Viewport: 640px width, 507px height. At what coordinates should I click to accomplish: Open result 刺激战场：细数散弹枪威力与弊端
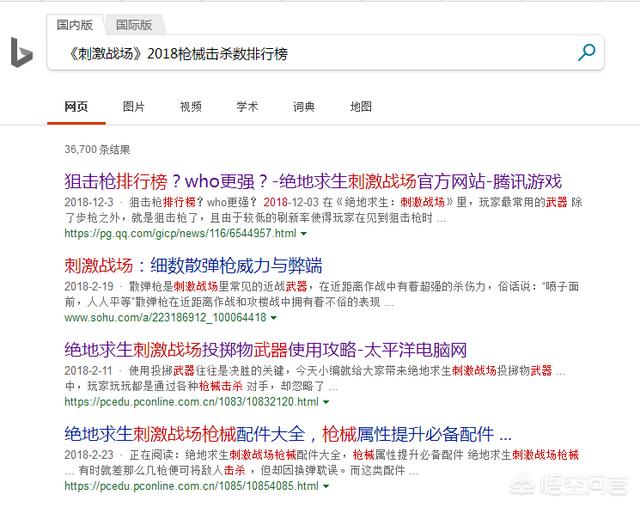click(x=193, y=266)
